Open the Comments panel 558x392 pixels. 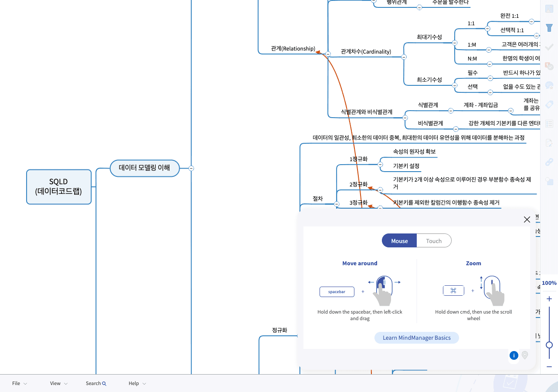549,85
